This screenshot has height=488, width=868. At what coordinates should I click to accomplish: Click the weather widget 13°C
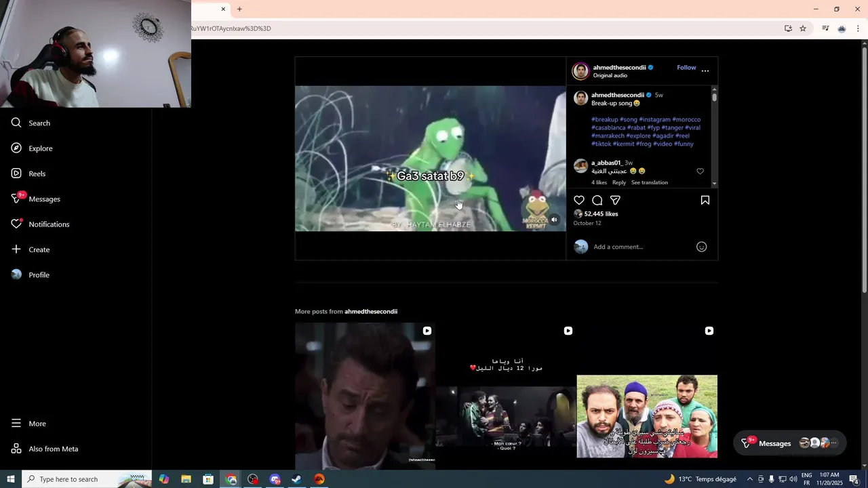coord(700,479)
